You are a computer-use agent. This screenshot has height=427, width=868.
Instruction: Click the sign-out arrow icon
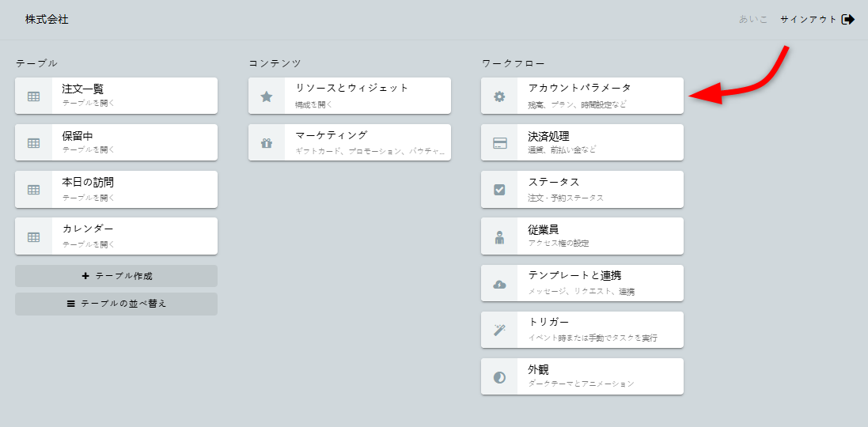point(848,19)
